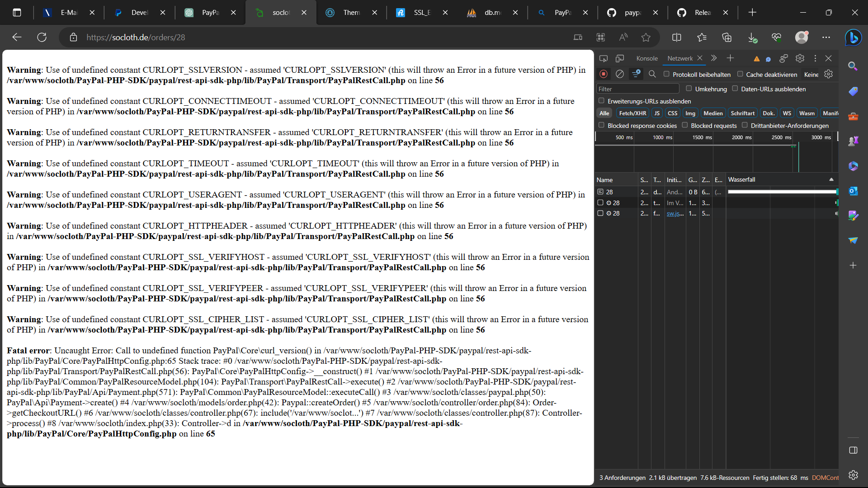Open network search magnifier in DevTools
The height and width of the screenshot is (488, 868).
coord(652,74)
